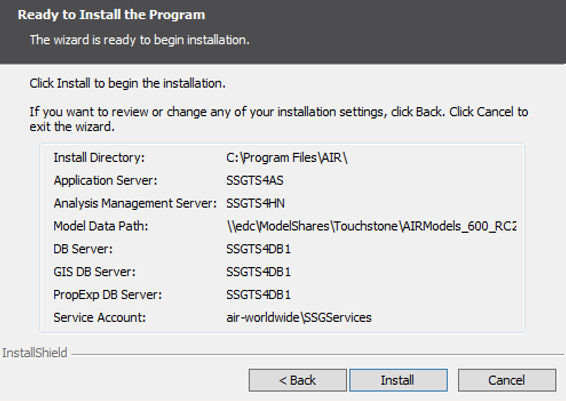Click the Application Server value SSGTS4AS
Screen dimensions: 566x401
tap(254, 180)
